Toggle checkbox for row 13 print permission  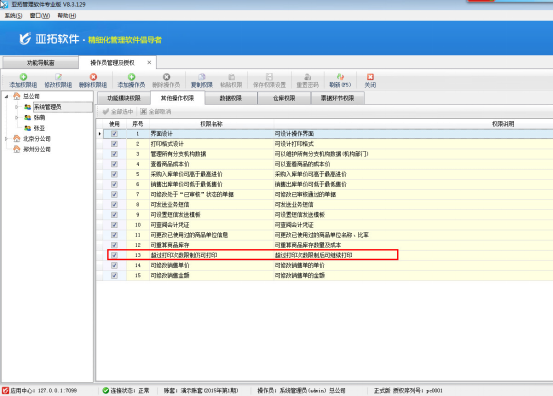coord(114,255)
